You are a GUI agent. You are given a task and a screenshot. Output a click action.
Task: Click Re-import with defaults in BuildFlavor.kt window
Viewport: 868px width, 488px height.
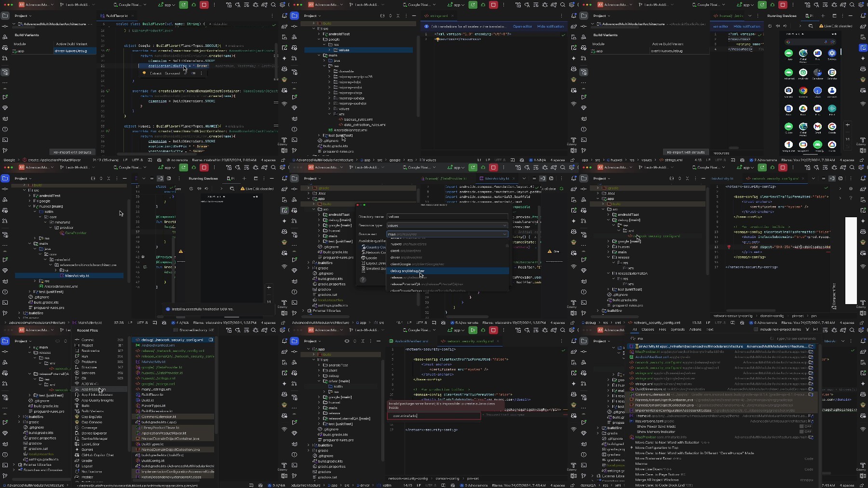(x=72, y=152)
